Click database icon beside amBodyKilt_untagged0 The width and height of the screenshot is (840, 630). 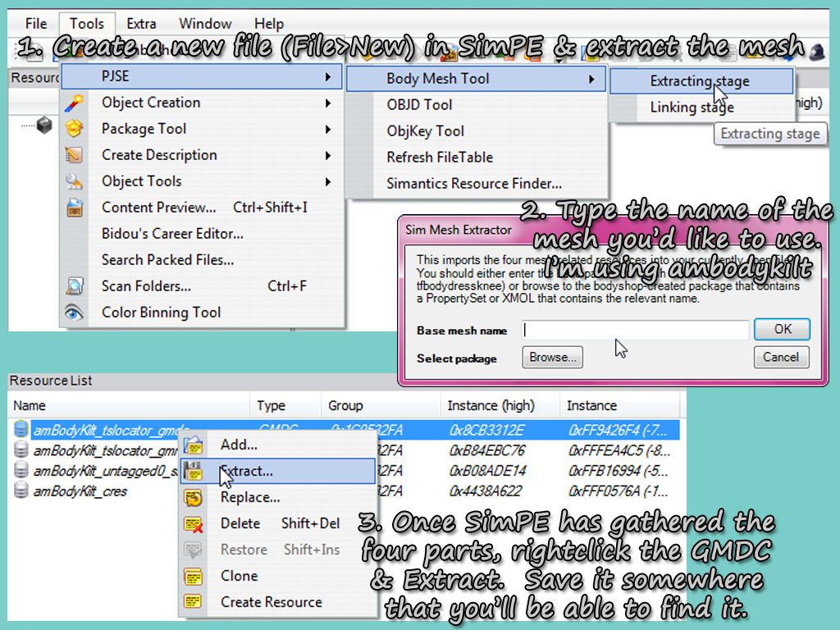click(21, 470)
